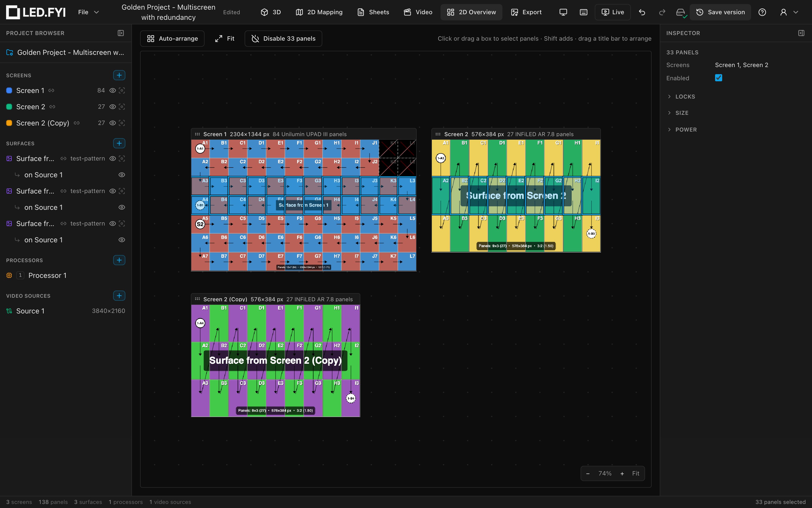Switch to the 2D Mapping tab

point(319,12)
